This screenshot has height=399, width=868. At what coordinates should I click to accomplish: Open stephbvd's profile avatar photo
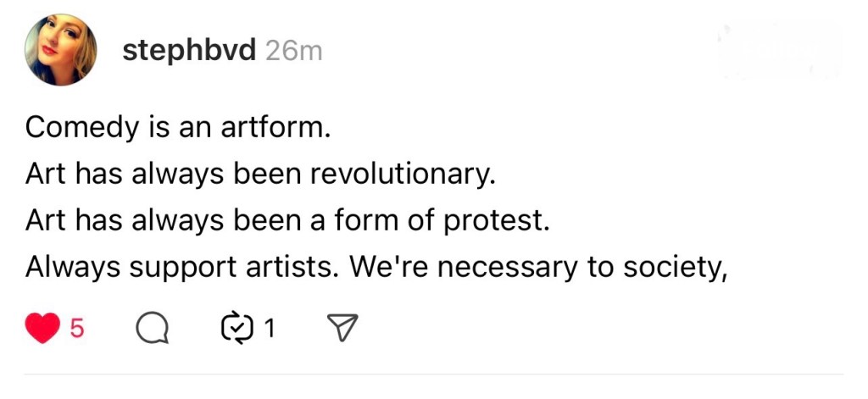coord(59,49)
